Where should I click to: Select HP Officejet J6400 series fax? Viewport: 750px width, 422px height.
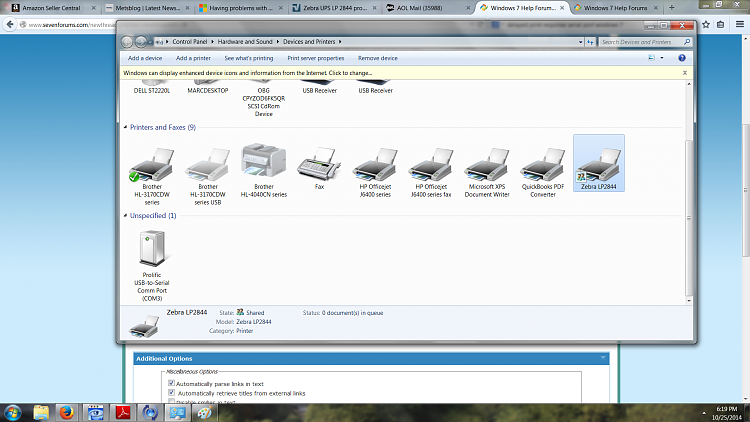pyautogui.click(x=431, y=172)
